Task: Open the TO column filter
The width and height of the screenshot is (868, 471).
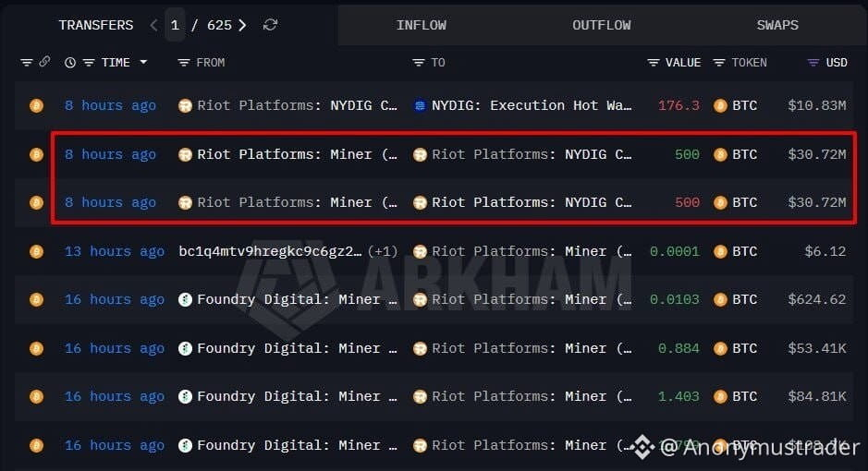Action: pos(419,63)
